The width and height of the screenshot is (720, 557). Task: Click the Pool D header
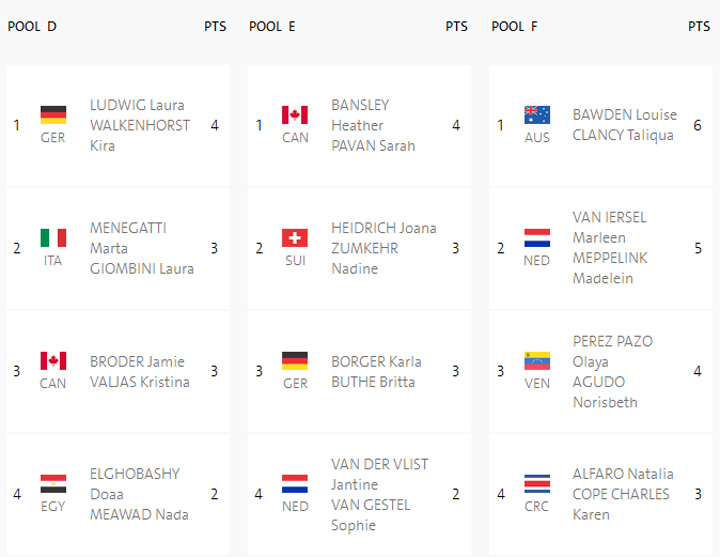(x=32, y=27)
